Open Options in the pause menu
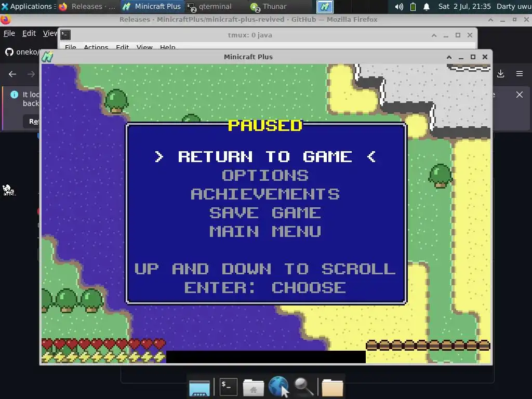The image size is (532, 399). click(x=265, y=176)
